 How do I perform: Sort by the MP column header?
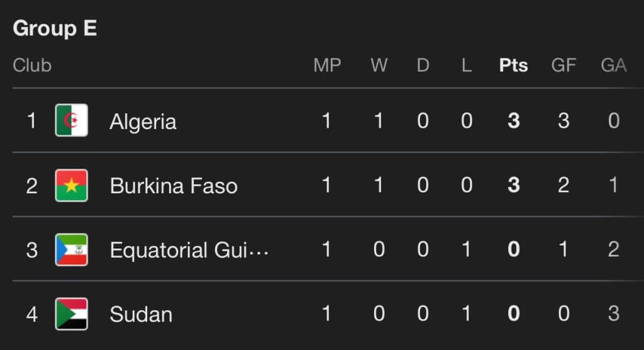327,65
